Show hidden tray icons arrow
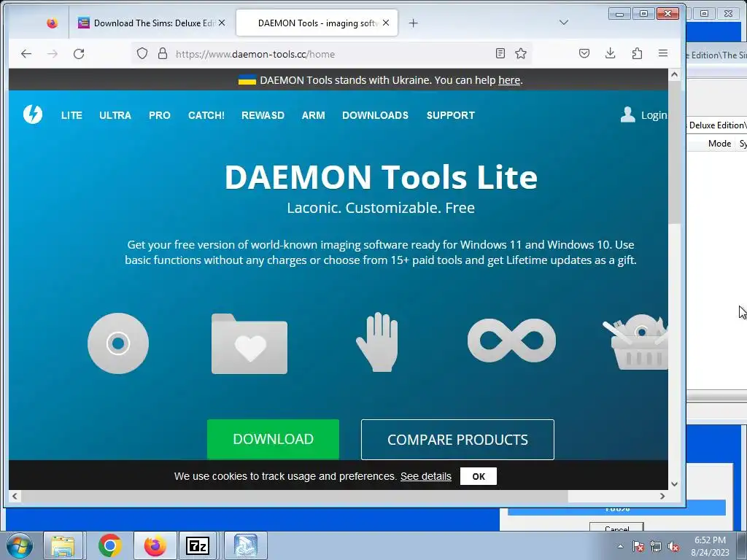 coord(620,546)
